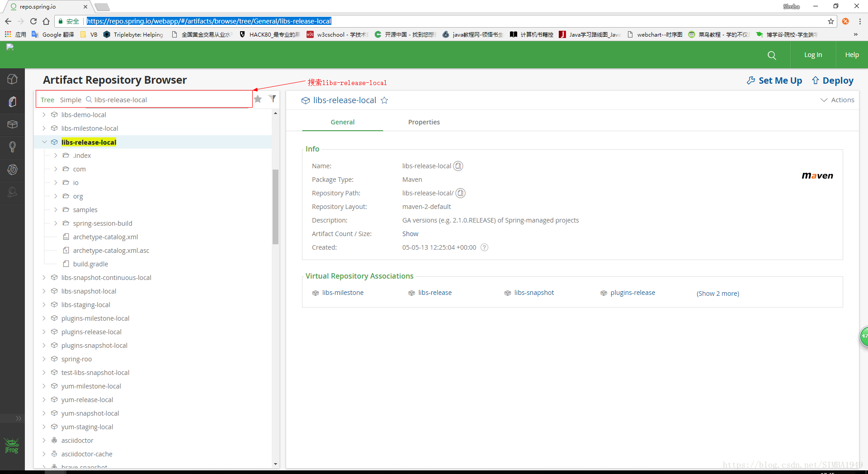Open the Artifacts icon in sidebar

12,102
